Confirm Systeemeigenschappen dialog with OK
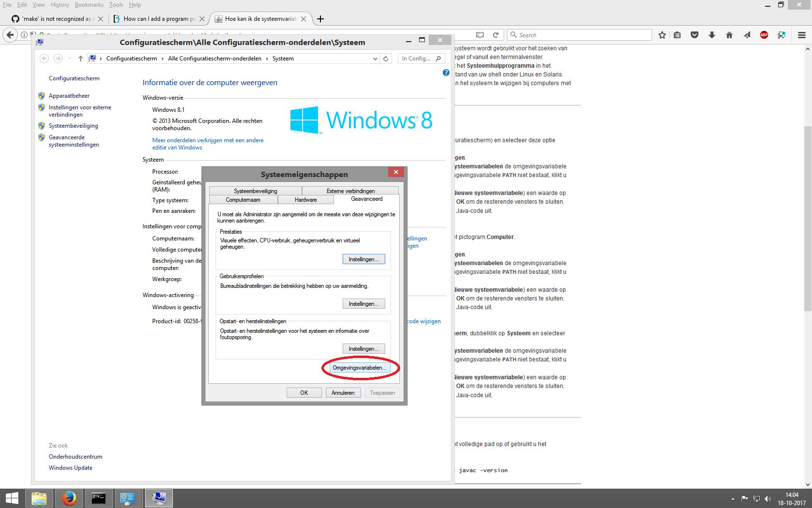812x508 pixels. click(x=304, y=393)
